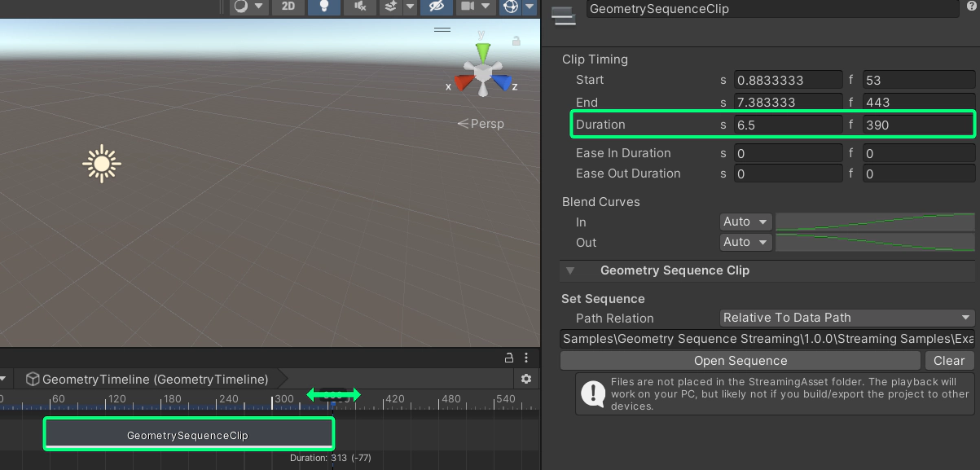The width and height of the screenshot is (980, 470).
Task: Open the Blend Curves Out Auto dropdown
Action: 745,242
